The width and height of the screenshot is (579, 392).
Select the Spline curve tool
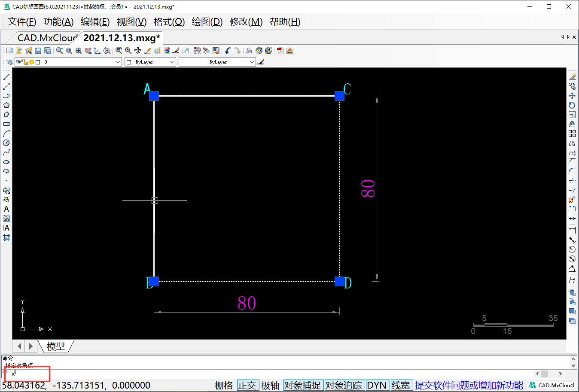pos(6,152)
